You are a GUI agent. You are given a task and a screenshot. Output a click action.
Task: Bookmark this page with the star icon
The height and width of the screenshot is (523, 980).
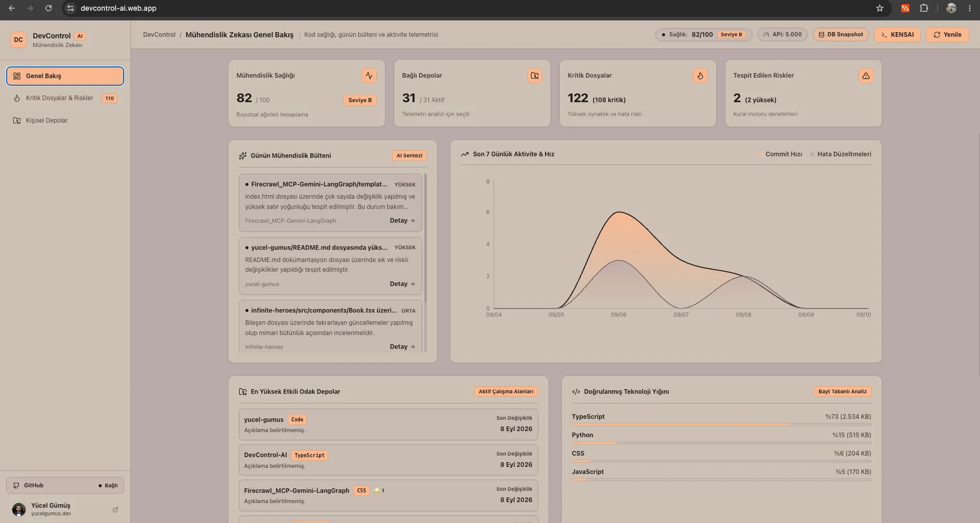point(880,8)
